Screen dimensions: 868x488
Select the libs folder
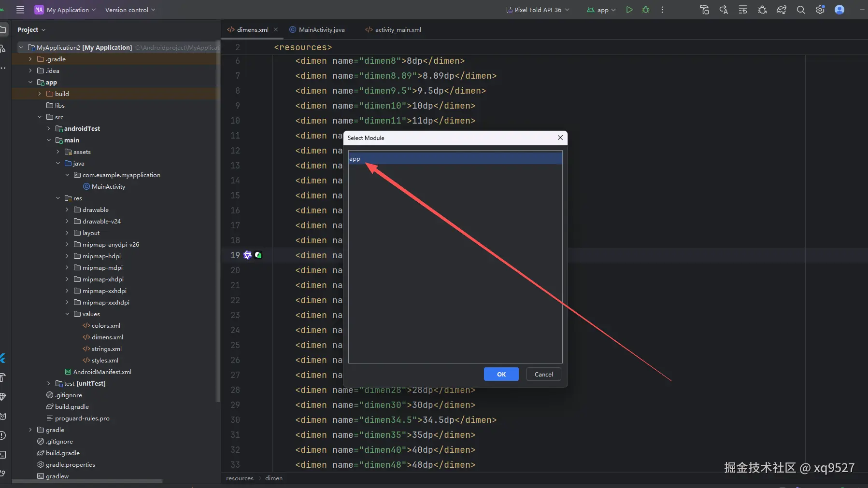coord(56,105)
